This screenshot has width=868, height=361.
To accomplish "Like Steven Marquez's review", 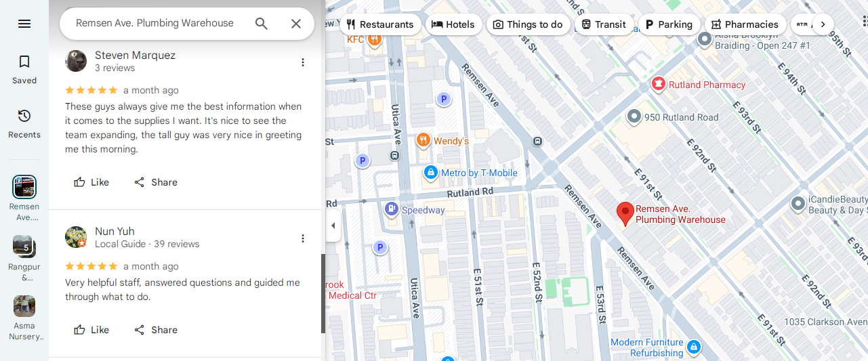I will (x=91, y=182).
